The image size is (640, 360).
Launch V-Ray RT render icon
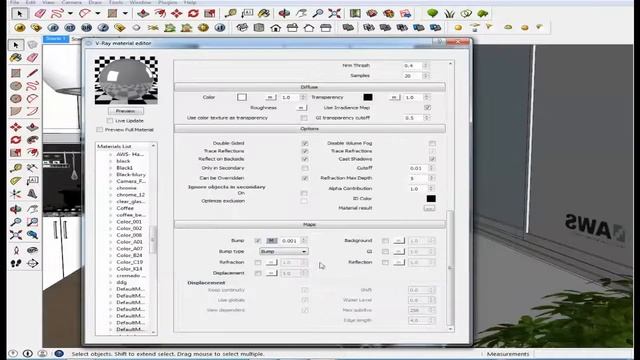[70, 28]
